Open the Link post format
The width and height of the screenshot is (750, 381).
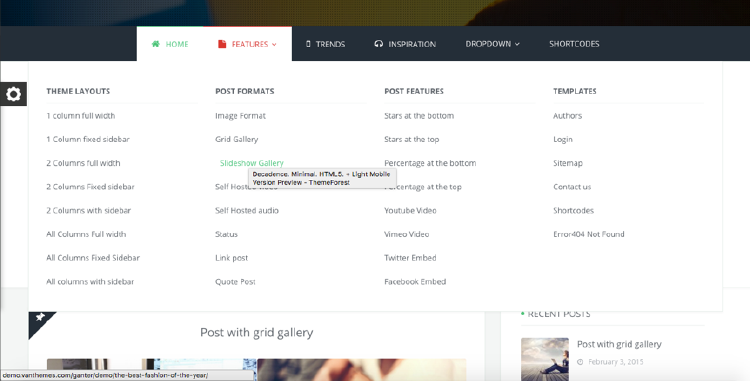click(x=232, y=258)
